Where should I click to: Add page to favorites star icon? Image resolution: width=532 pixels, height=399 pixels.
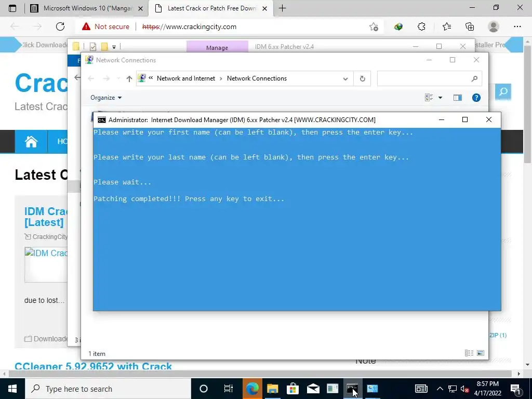click(x=374, y=26)
